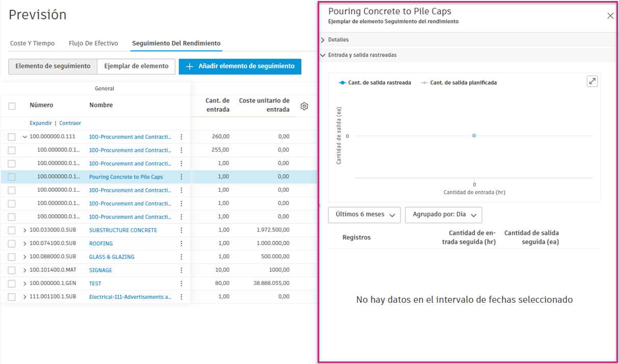619x364 pixels.
Task: Check the box for SIGNAGE row
Action: [12, 270]
